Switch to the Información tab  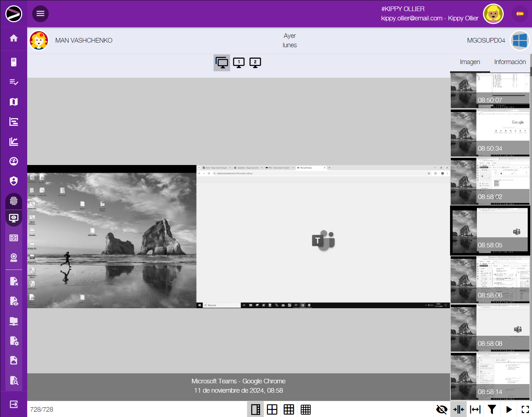[510, 62]
